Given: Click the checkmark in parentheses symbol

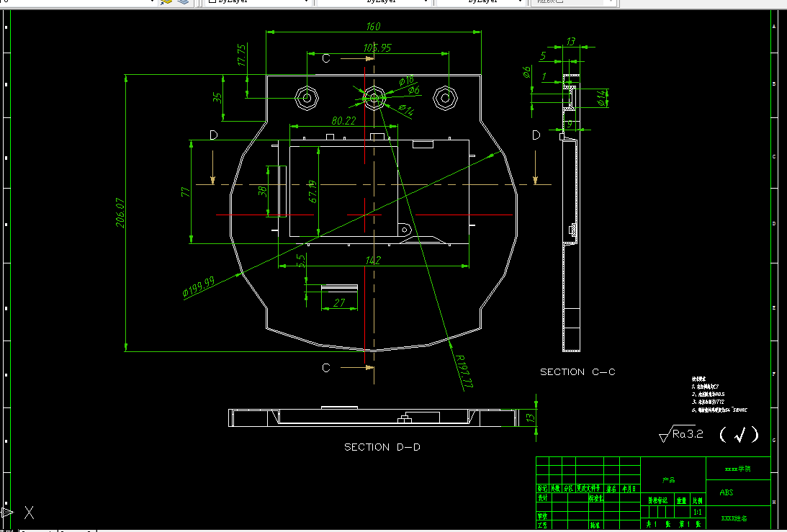Looking at the screenshot, I should (x=739, y=435).
